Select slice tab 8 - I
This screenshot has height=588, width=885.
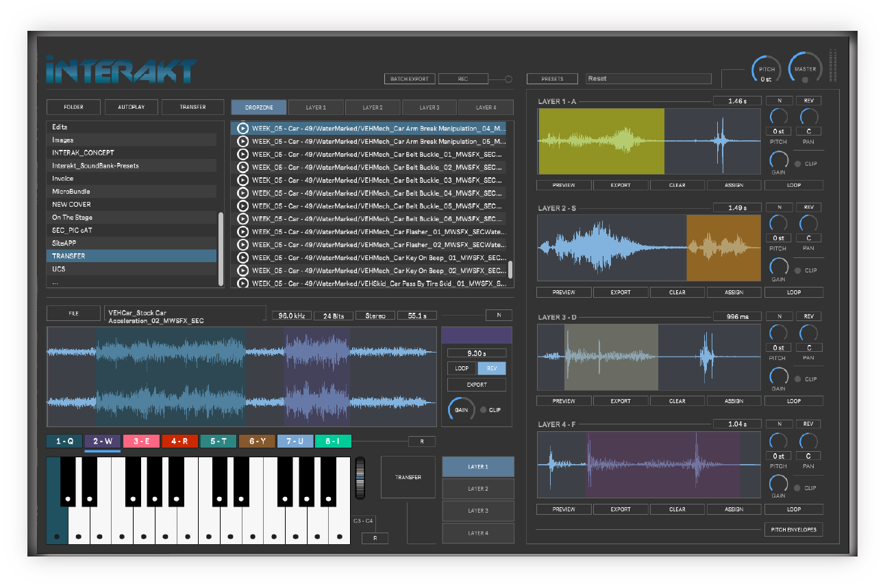point(333,442)
